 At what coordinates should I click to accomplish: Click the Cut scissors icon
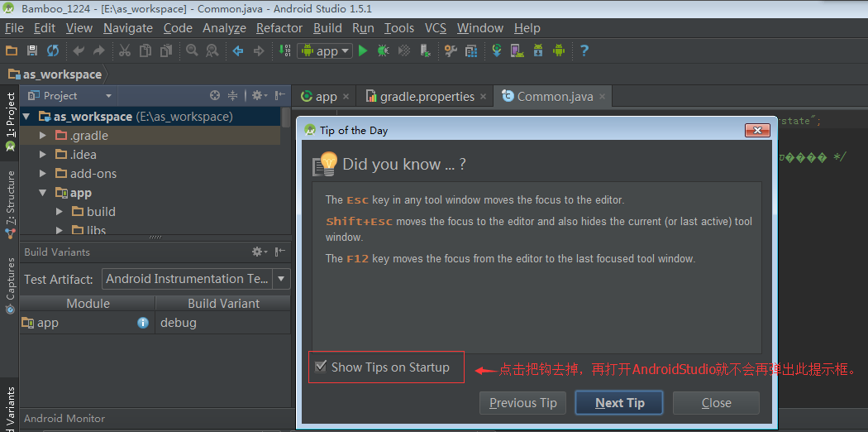pyautogui.click(x=125, y=51)
